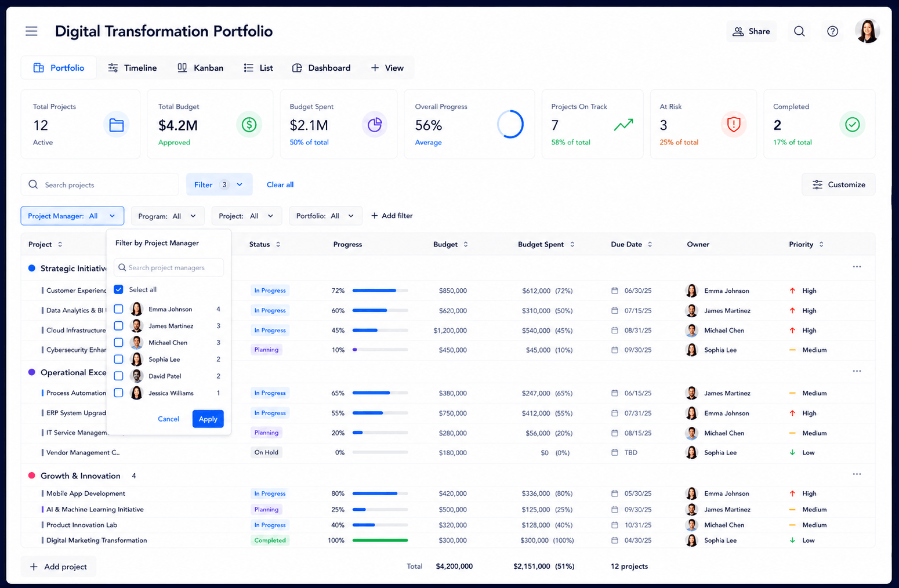Image resolution: width=899 pixels, height=588 pixels.
Task: Check the Sophia Lee filter checkbox
Action: [118, 360]
